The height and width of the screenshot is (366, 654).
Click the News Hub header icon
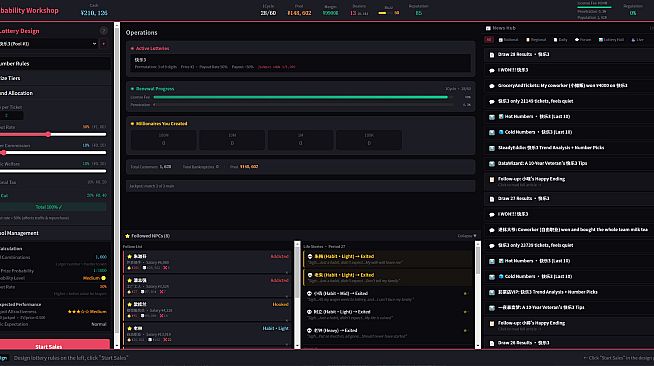click(488, 28)
